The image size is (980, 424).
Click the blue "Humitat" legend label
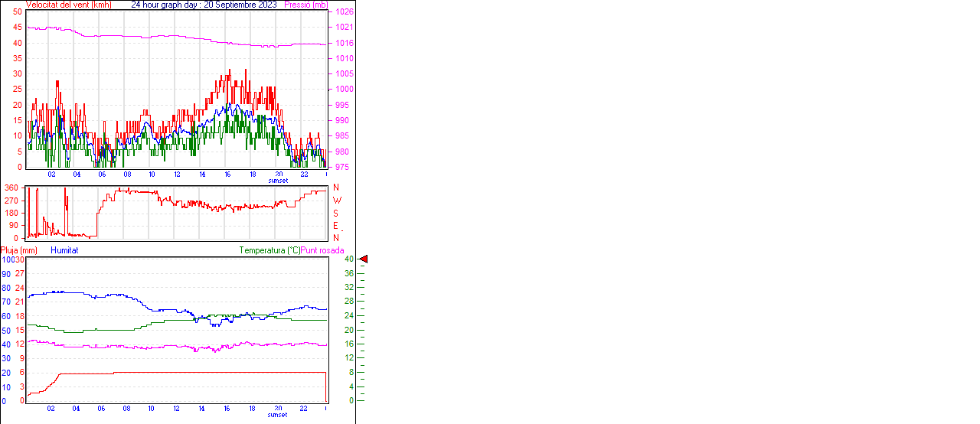coord(64,250)
